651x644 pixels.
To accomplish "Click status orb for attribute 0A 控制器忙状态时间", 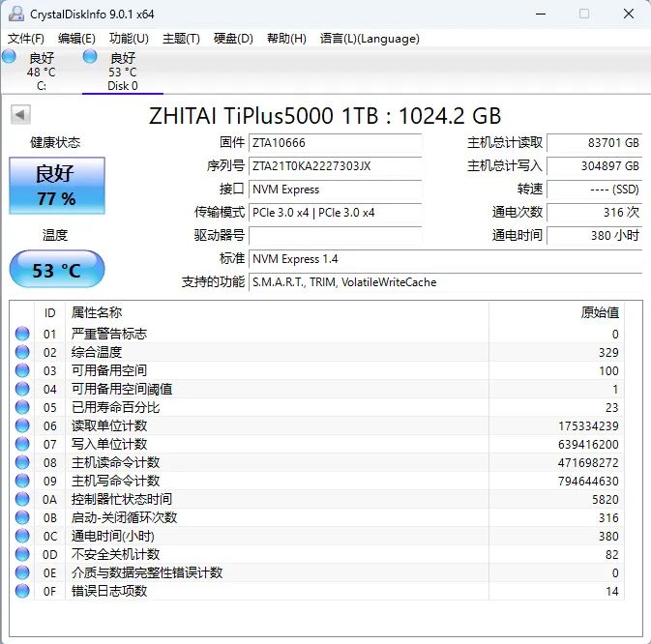I will [x=22, y=499].
